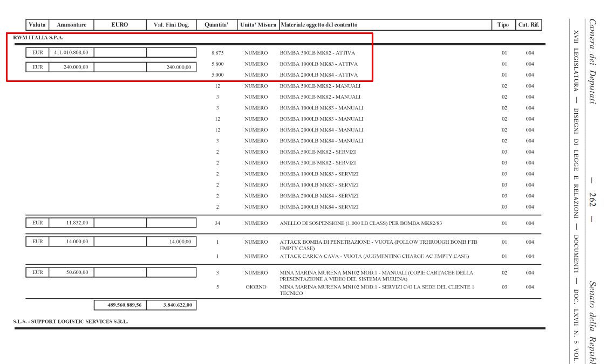The width and height of the screenshot is (607, 364).
Task: Click the 'Valuta' column header
Action: [37, 25]
